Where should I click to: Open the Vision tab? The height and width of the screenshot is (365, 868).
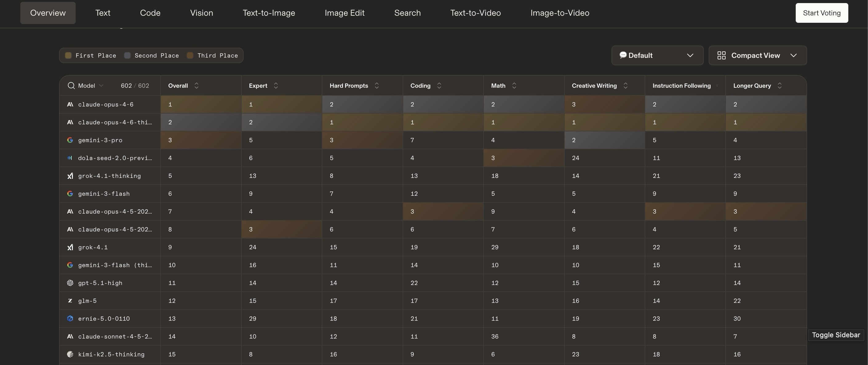[201, 13]
